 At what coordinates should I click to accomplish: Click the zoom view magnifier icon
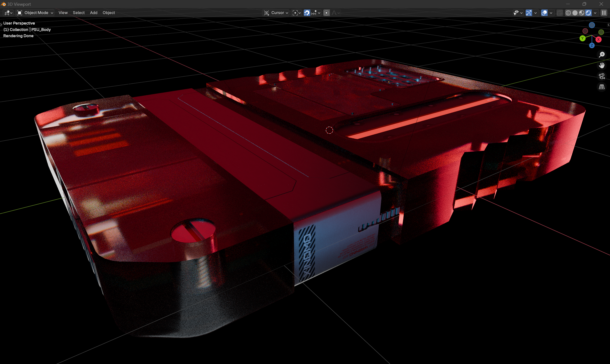602,55
